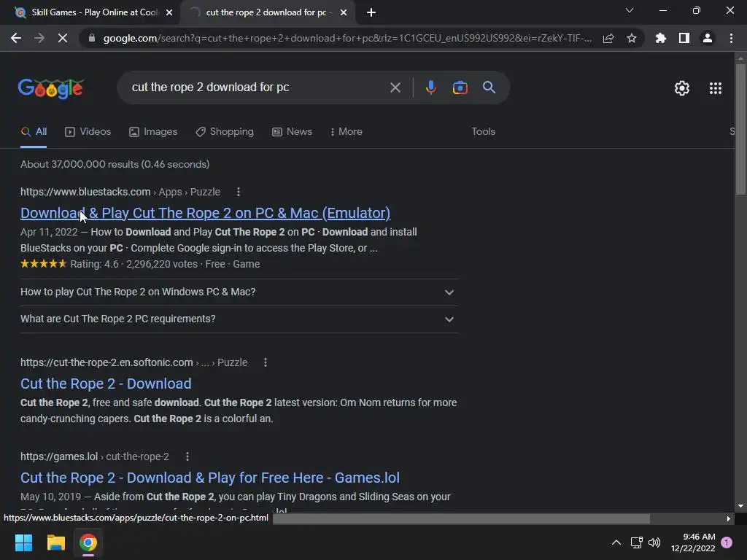747x560 pixels.
Task: Click the horizontal scrollbar thumb
Action: click(x=461, y=518)
